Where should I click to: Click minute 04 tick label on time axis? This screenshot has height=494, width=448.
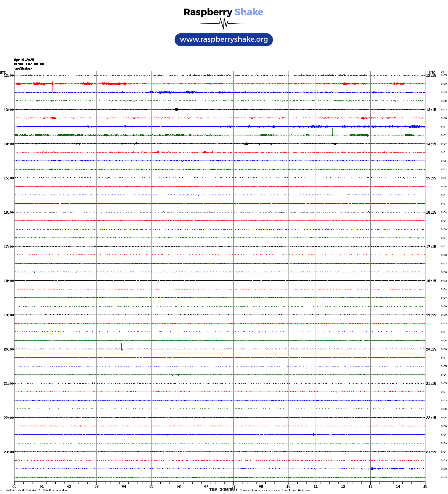coord(124,487)
